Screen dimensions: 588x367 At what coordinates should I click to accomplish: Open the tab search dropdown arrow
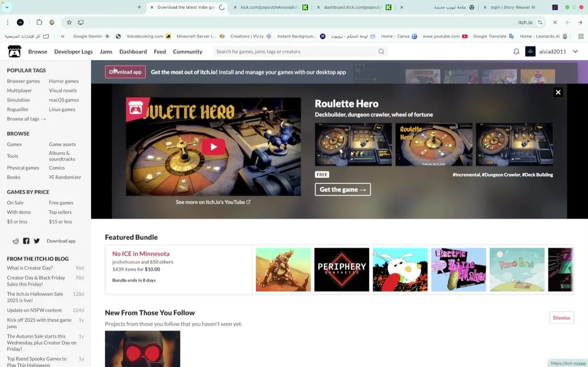[x=7, y=7]
